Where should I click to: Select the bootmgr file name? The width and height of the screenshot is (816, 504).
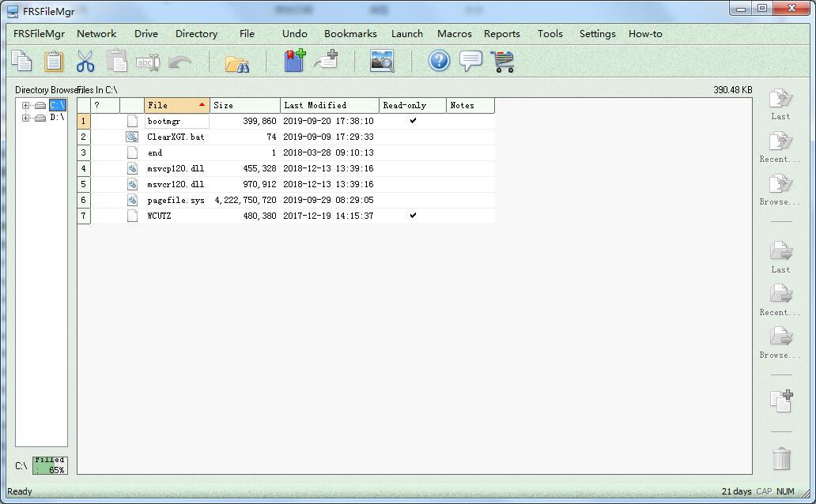point(164,121)
